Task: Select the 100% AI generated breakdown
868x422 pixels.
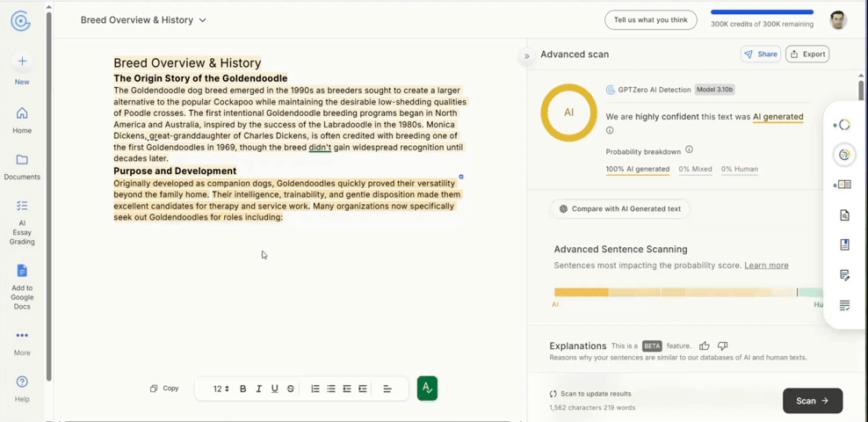Action: pos(638,170)
